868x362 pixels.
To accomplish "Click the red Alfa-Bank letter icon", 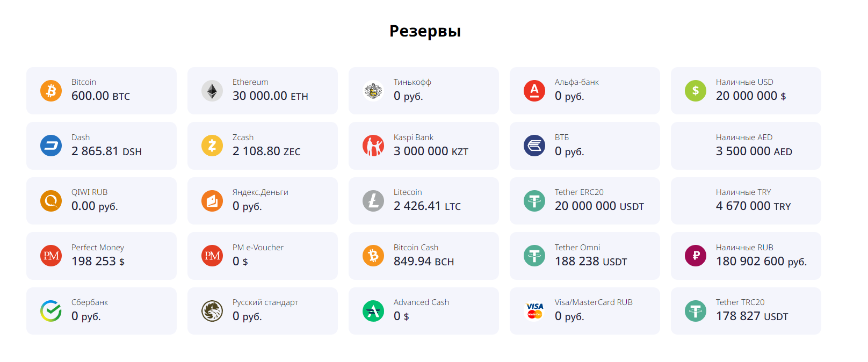I will tap(534, 91).
